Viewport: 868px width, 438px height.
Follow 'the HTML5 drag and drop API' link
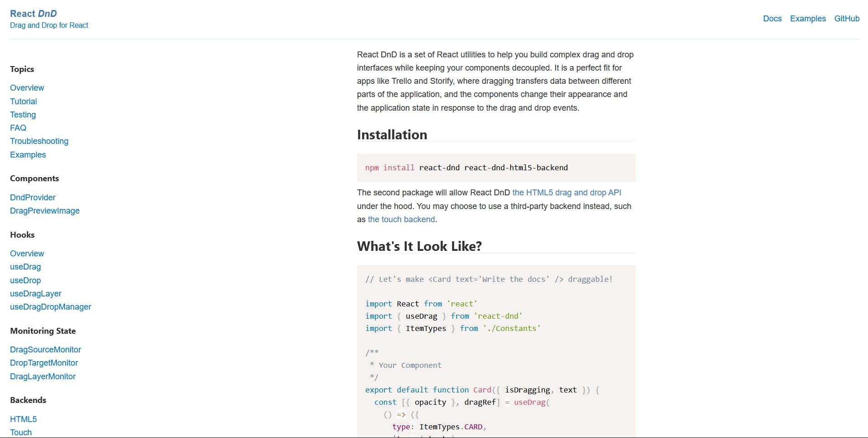pyautogui.click(x=567, y=193)
